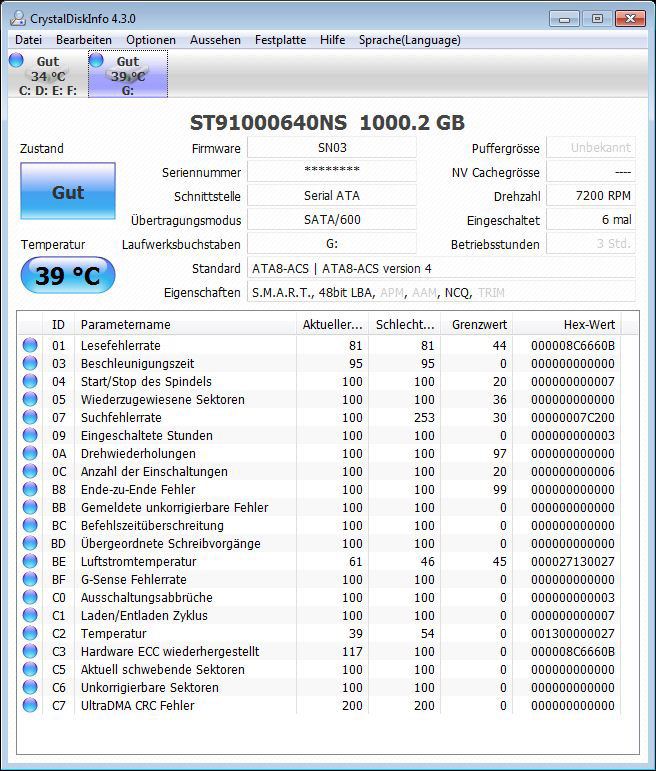Click the blue Gut health status button
Viewport: 656px width, 771px height.
(68, 191)
